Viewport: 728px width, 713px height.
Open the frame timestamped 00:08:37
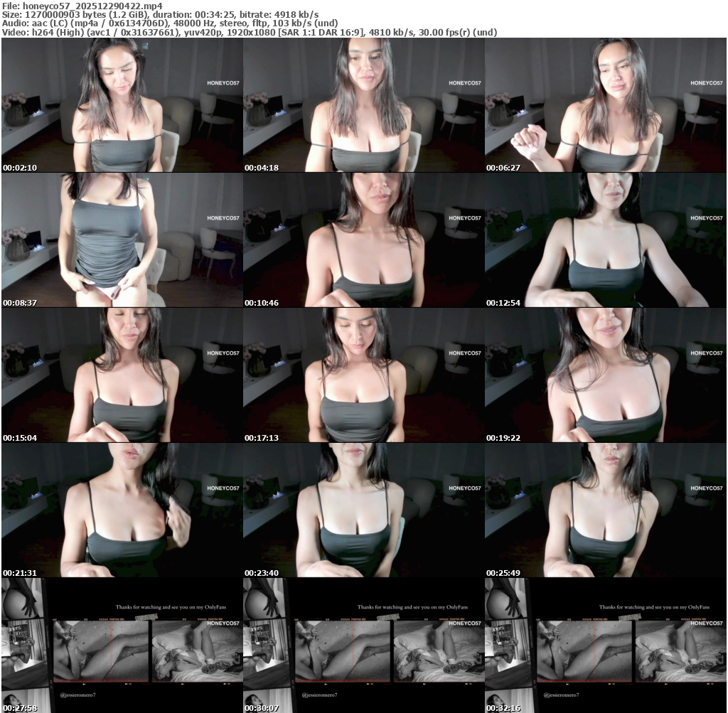point(122,240)
